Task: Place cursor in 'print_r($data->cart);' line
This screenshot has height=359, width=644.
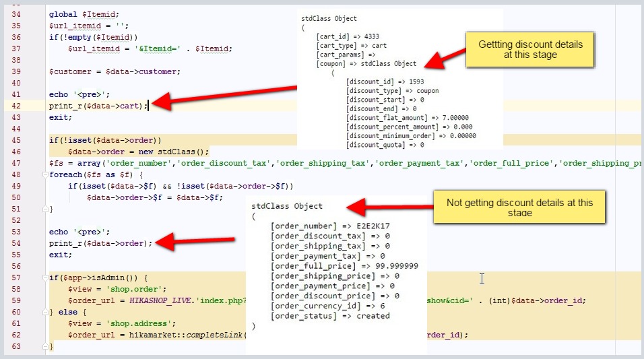Action: [x=98, y=106]
